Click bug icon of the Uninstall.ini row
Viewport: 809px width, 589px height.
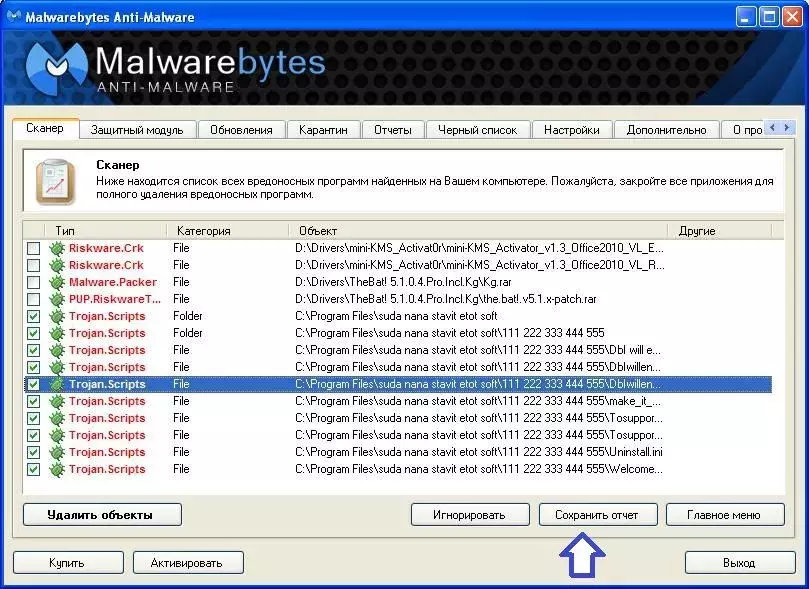(x=57, y=452)
